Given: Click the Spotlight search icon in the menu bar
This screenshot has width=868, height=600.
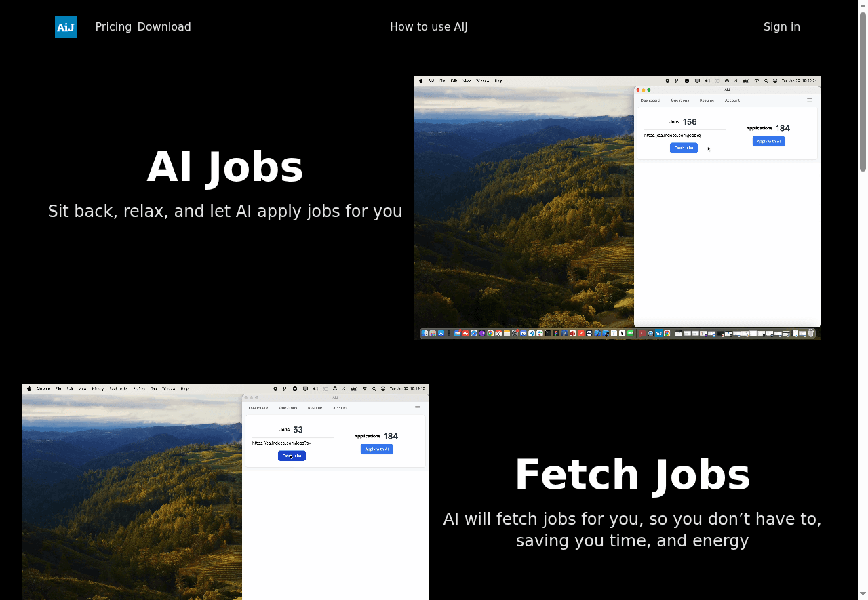Looking at the screenshot, I should (x=766, y=81).
